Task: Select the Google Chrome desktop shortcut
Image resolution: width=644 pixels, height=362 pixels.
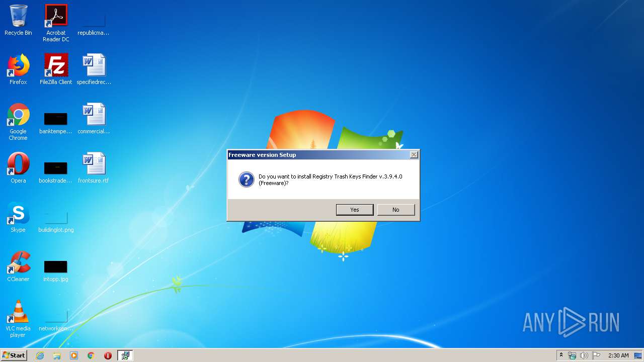Action: (18, 122)
